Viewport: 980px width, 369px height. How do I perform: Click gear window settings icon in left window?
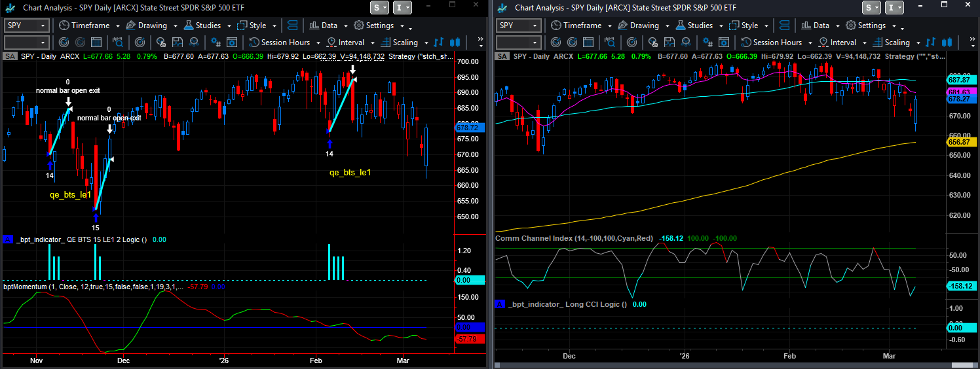231,43
